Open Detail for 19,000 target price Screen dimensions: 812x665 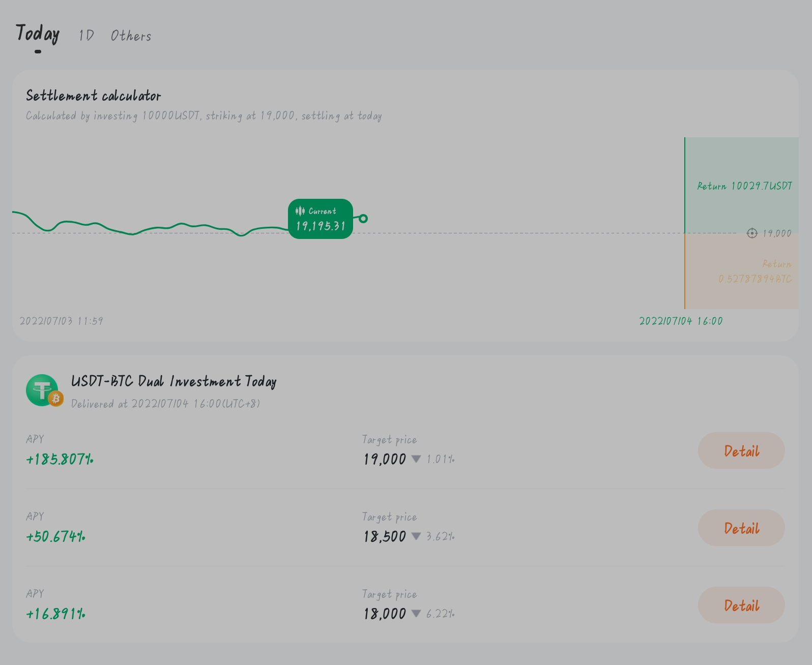tap(741, 451)
